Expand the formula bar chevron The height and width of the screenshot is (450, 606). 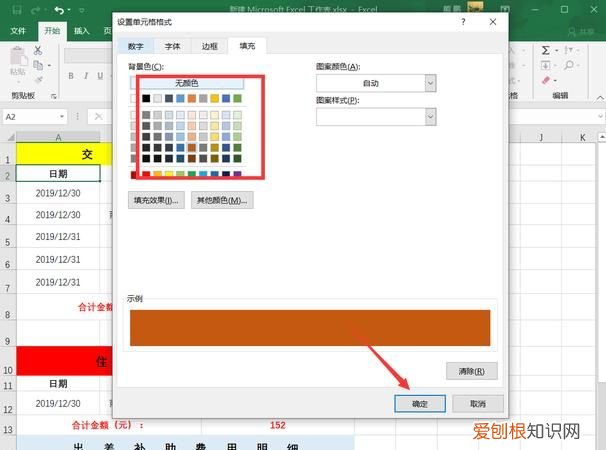point(600,116)
